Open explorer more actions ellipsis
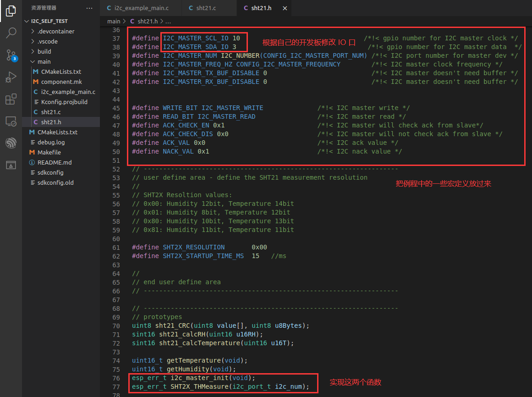The width and height of the screenshot is (532, 397). pos(89,8)
